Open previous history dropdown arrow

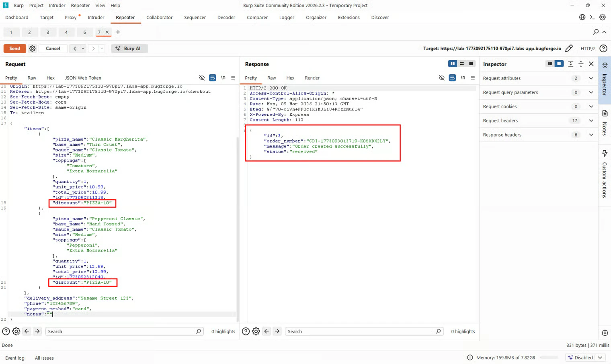(x=83, y=49)
